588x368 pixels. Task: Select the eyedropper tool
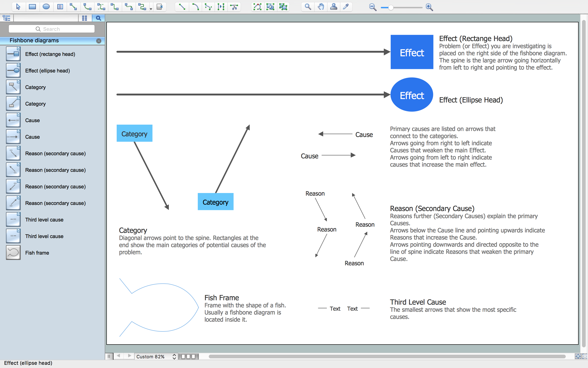tap(346, 7)
